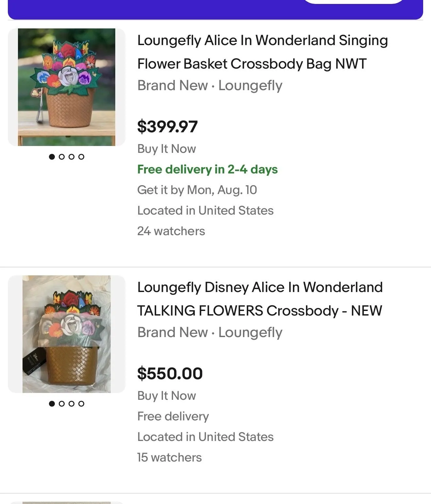Click Free delivery in 2-4 days text
431x504 pixels.
207,170
